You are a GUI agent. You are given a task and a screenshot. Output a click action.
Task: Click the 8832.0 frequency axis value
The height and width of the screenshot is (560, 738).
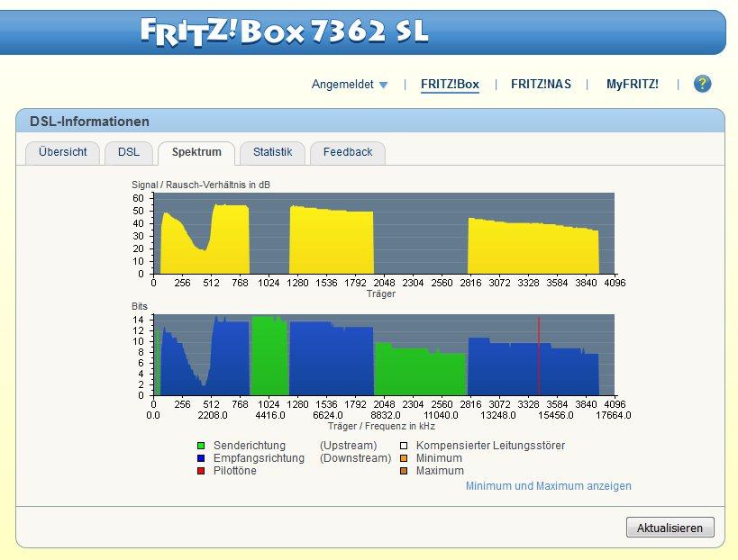(x=386, y=416)
